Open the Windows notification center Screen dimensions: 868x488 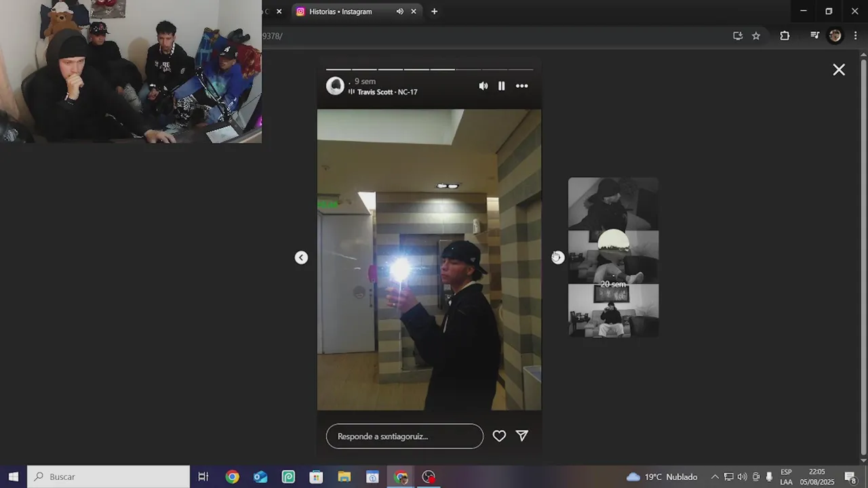[850, 476]
